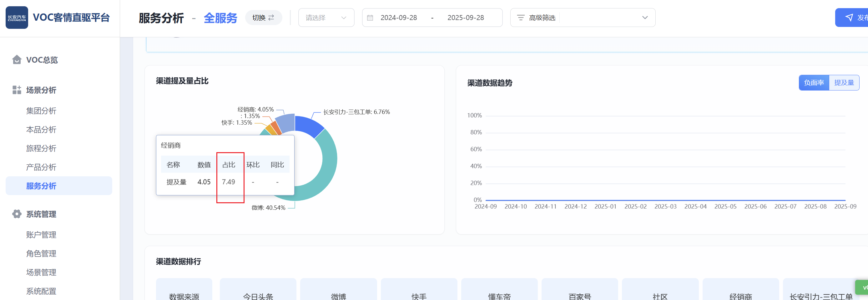Expand the 高级筛选 dropdown arrow
This screenshot has width=868, height=300.
645,18
